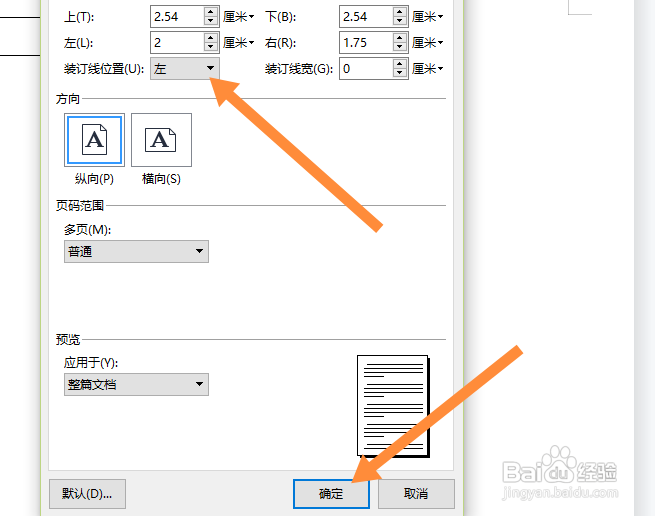
Task: Open the gutter position 装订线位置(U) dropdown
Action: point(185,68)
